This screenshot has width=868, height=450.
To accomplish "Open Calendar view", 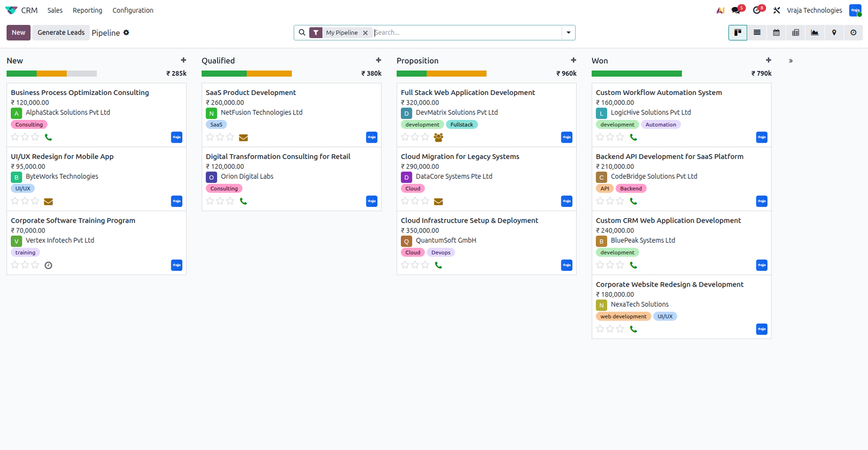I will [x=776, y=33].
